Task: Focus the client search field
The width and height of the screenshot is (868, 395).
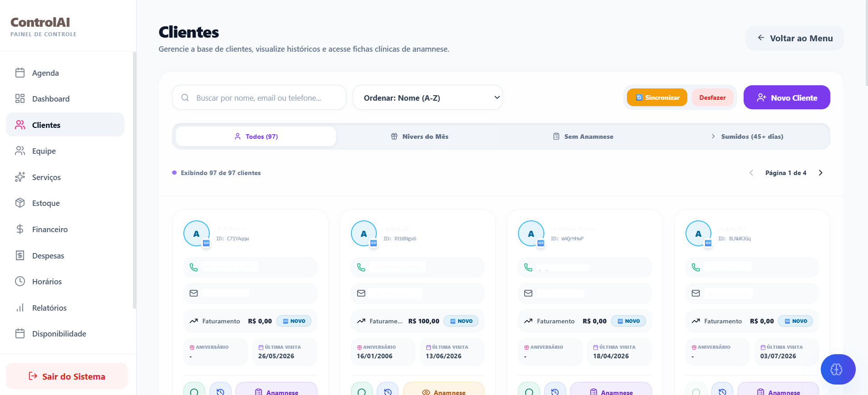Action: click(x=259, y=98)
